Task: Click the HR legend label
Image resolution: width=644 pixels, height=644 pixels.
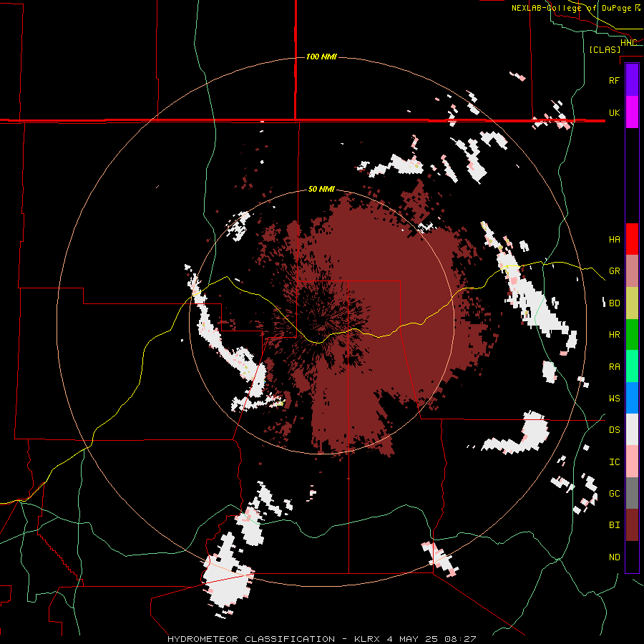Action: [614, 335]
